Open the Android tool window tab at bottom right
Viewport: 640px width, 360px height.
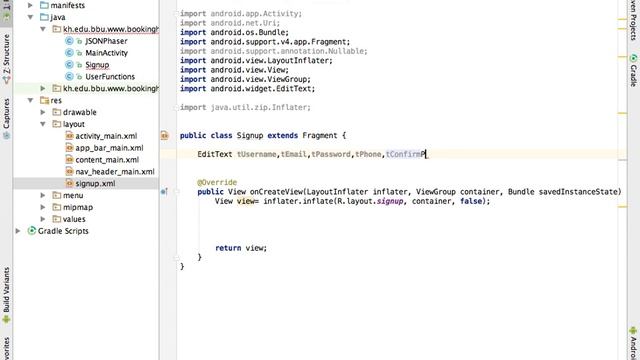tap(633, 344)
